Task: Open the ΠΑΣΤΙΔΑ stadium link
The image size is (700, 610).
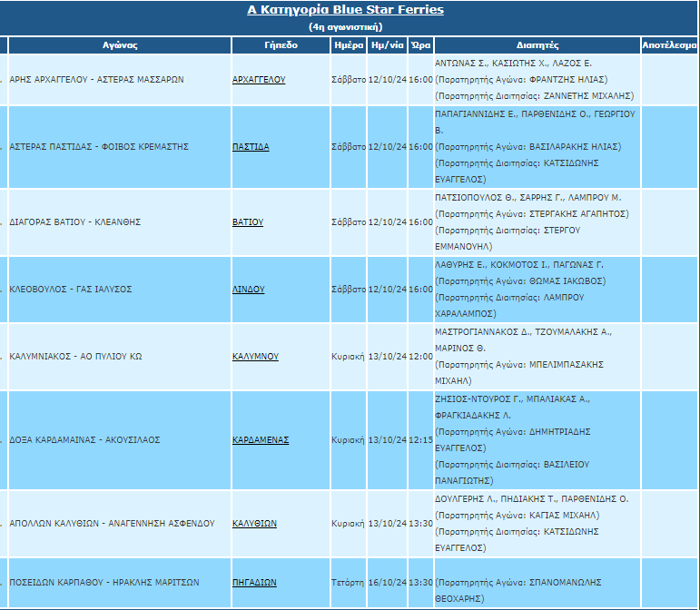Action: click(251, 147)
